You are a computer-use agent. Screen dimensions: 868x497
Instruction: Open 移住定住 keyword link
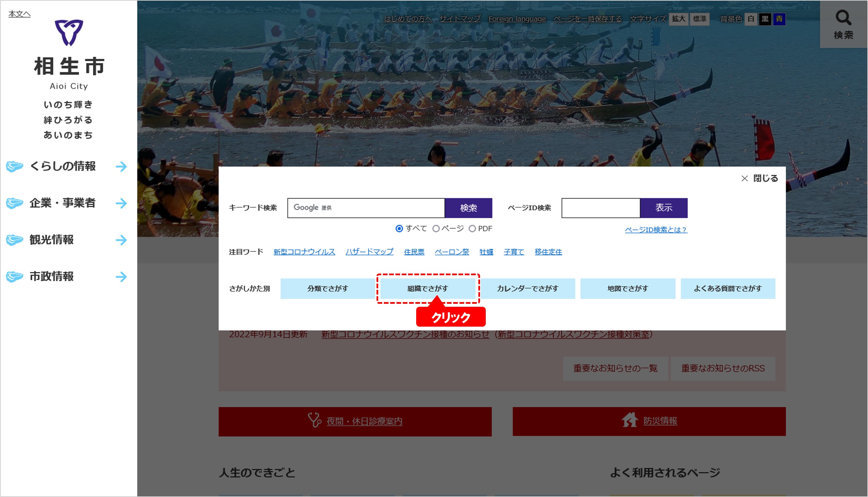pos(548,252)
